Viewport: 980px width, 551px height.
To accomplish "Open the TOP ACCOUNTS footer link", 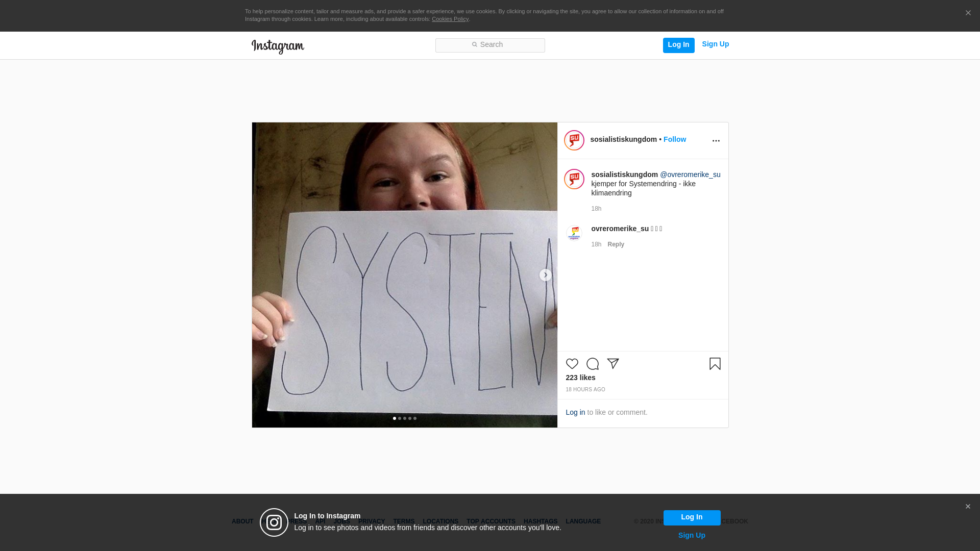I will (491, 521).
